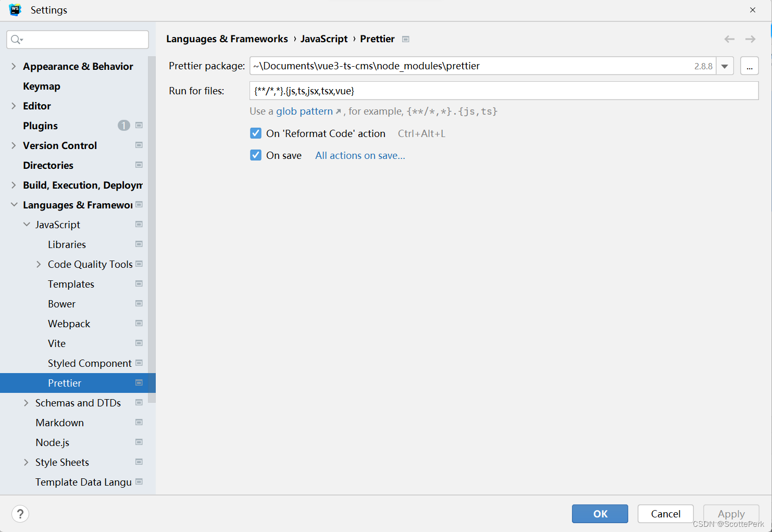Click project icon beside JavaScript row

click(x=139, y=224)
